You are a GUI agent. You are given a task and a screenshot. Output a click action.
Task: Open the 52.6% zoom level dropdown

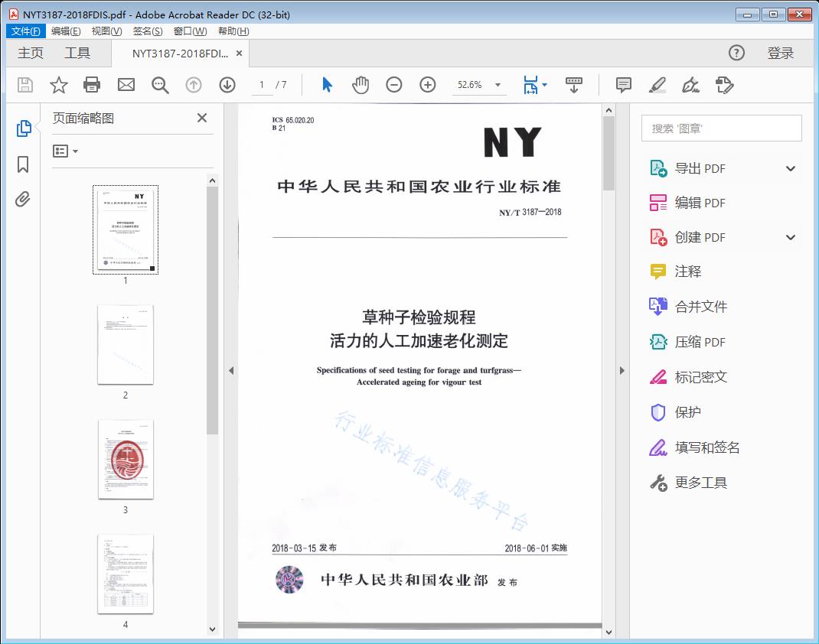[x=498, y=85]
